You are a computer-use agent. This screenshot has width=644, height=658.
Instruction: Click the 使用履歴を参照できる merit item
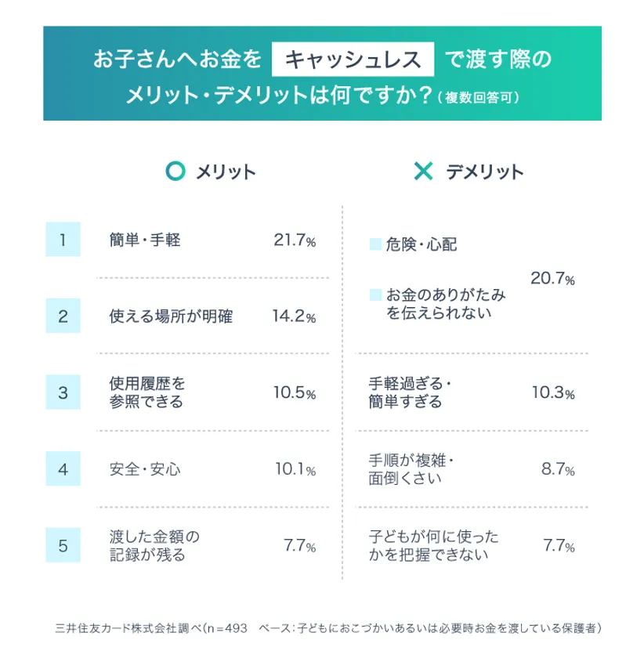pos(147,393)
